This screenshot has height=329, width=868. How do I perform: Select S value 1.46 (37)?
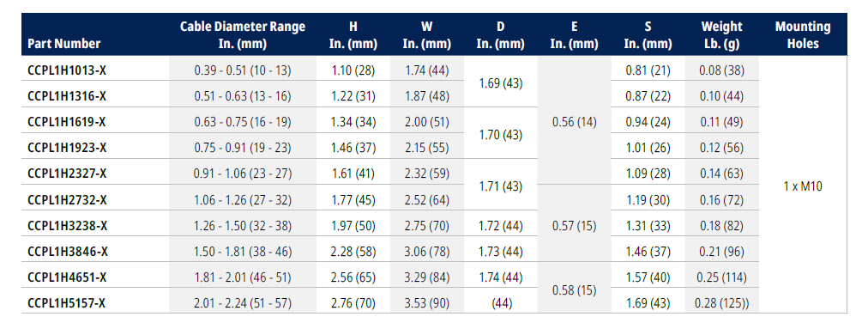(648, 252)
